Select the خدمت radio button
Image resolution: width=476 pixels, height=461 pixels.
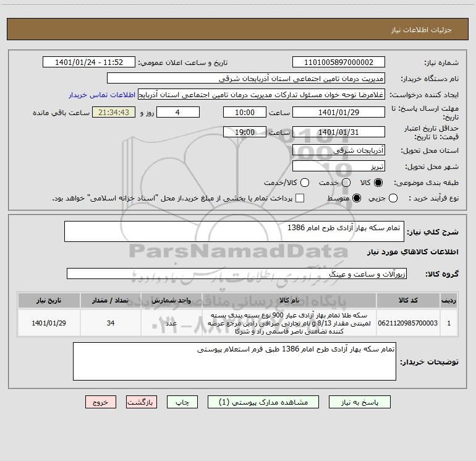click(x=346, y=183)
